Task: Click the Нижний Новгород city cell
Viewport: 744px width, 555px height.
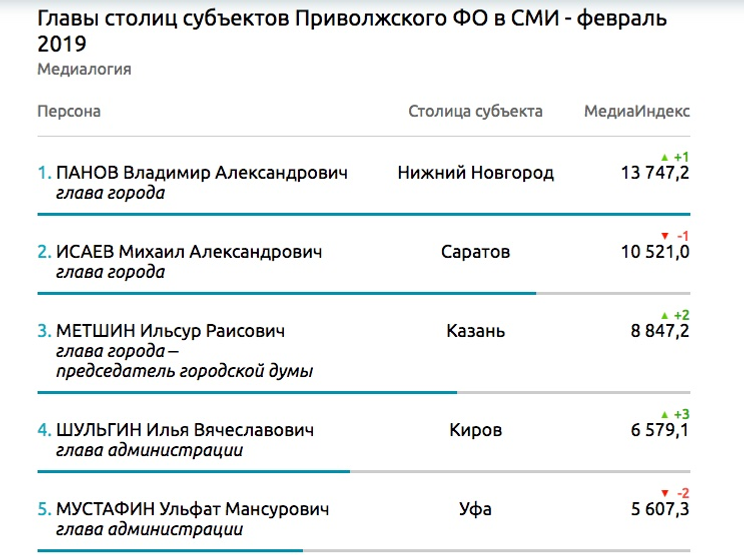Action: (x=475, y=173)
